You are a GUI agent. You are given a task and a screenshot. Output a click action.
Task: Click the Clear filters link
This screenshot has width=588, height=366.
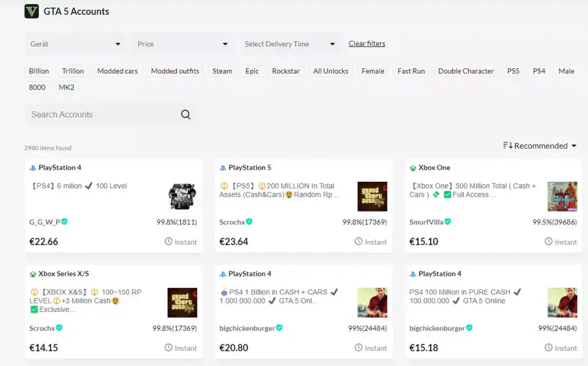(x=367, y=44)
